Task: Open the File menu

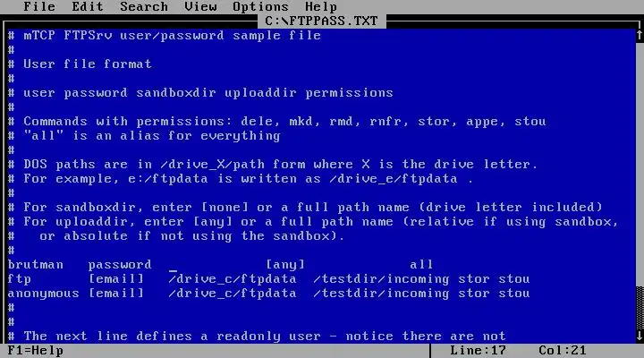Action: [x=39, y=6]
